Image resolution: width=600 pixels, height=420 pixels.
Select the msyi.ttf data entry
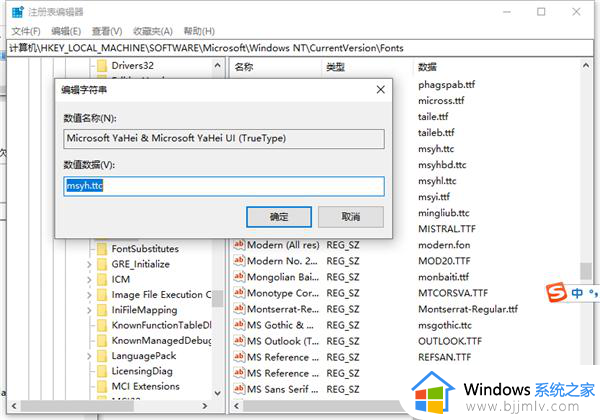coord(434,197)
